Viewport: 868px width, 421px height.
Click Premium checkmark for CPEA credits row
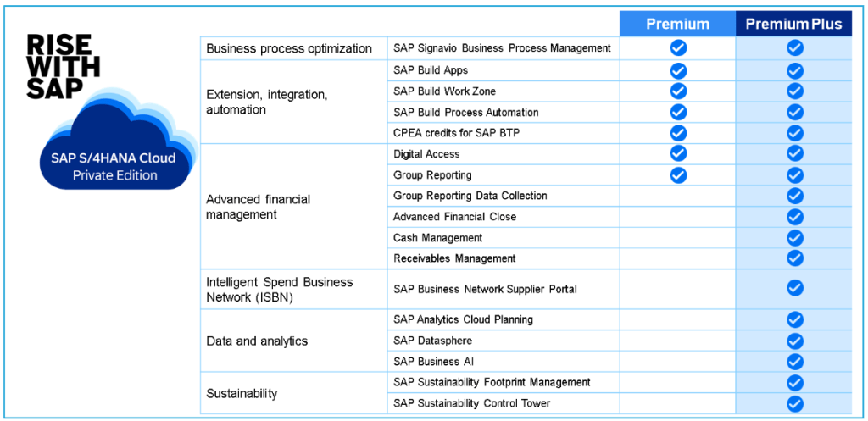678,133
